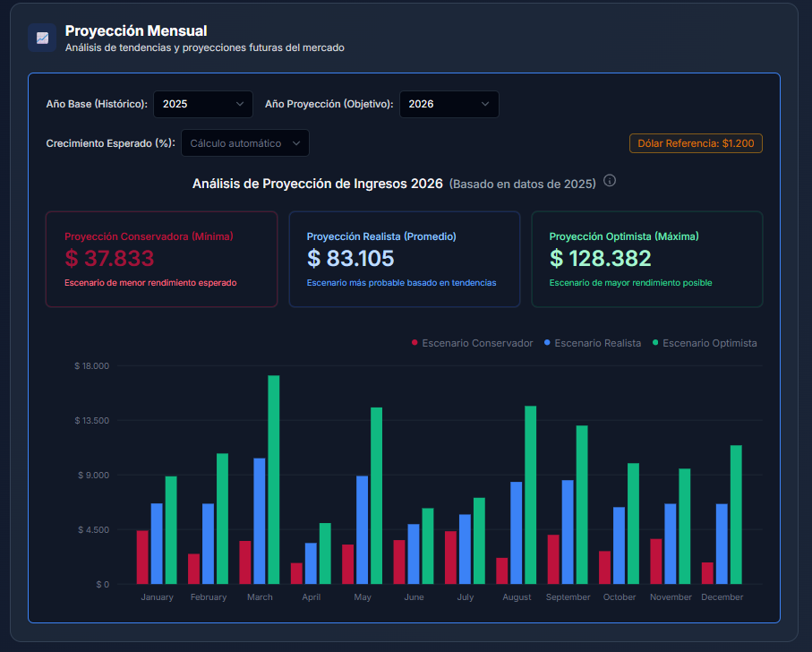Click the chart trend icon beside Proyección Mensual
The image size is (812, 652).
pos(42,38)
